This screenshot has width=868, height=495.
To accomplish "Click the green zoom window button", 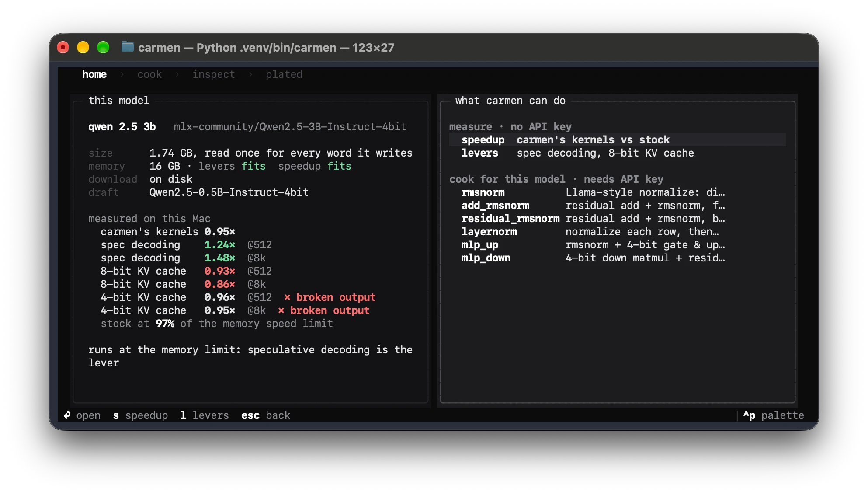I will click(103, 47).
